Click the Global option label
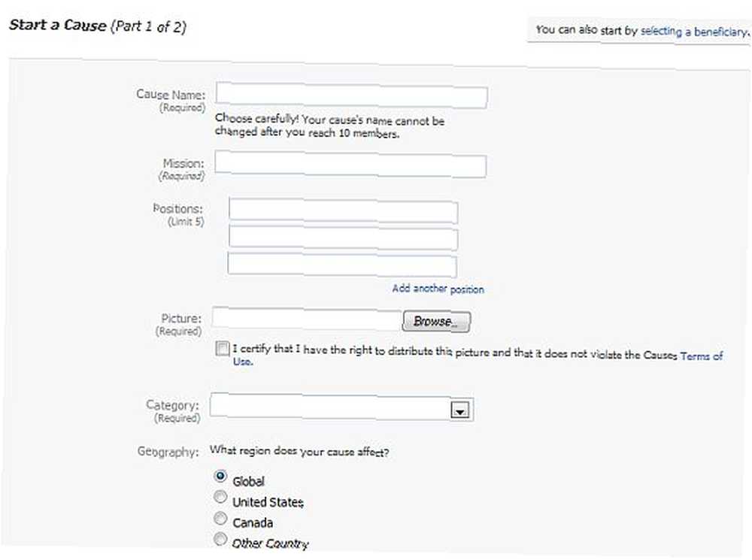The image size is (752, 560). 248,481
